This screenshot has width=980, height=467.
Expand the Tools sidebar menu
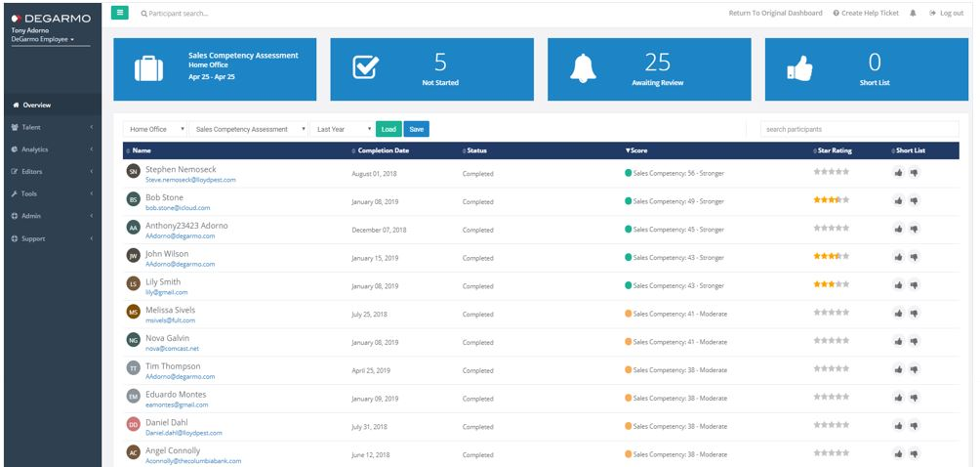pyautogui.click(x=53, y=193)
